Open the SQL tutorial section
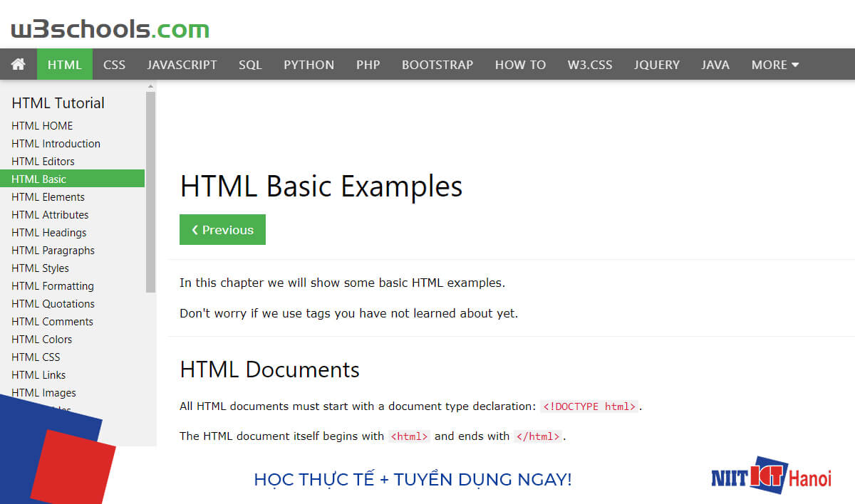The width and height of the screenshot is (855, 504). click(x=250, y=64)
